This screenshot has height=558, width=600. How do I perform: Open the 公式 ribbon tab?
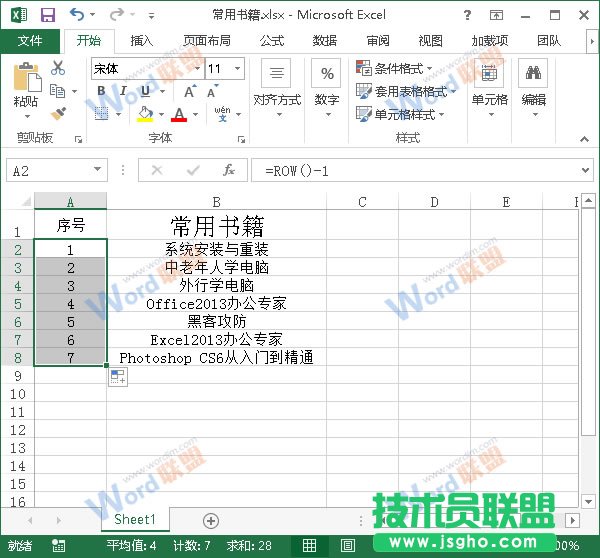point(272,41)
